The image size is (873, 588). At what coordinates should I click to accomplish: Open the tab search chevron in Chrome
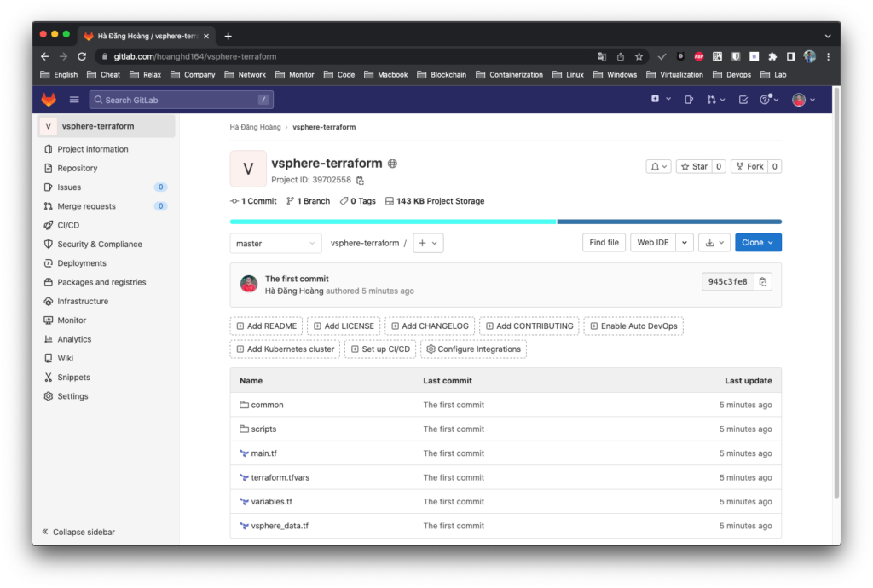(x=828, y=36)
